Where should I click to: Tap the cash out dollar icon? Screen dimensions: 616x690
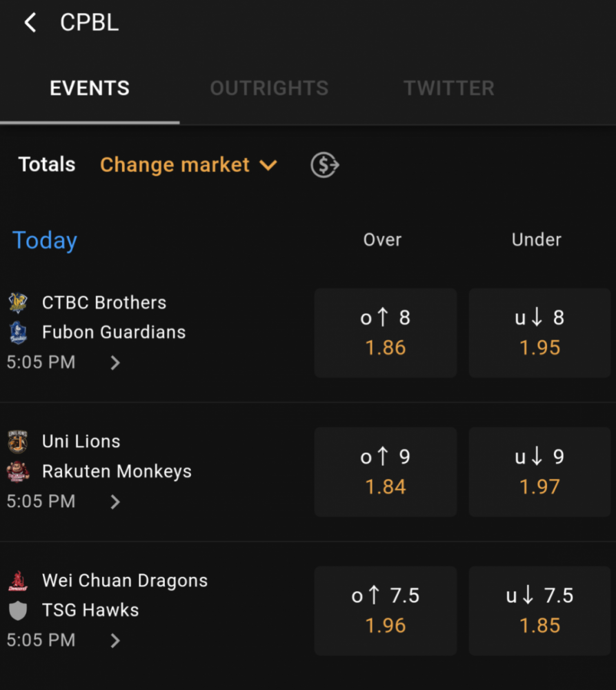[325, 165]
